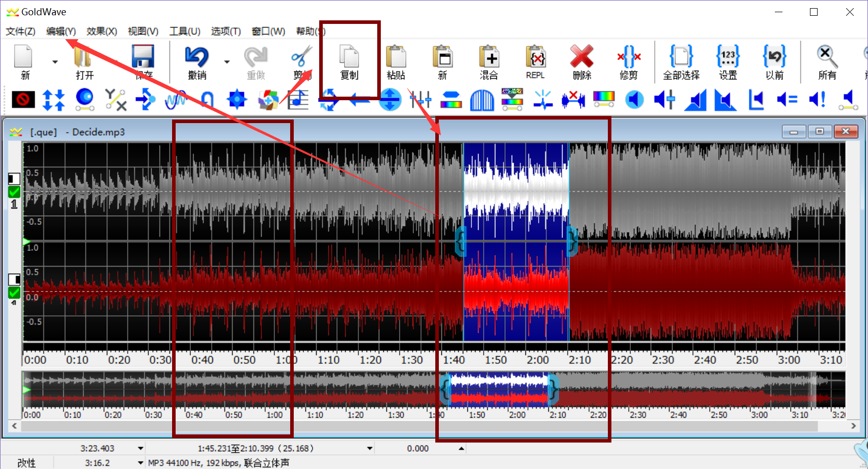Click the Copy (复制) toolbar icon
868x469 pixels.
pyautogui.click(x=349, y=61)
